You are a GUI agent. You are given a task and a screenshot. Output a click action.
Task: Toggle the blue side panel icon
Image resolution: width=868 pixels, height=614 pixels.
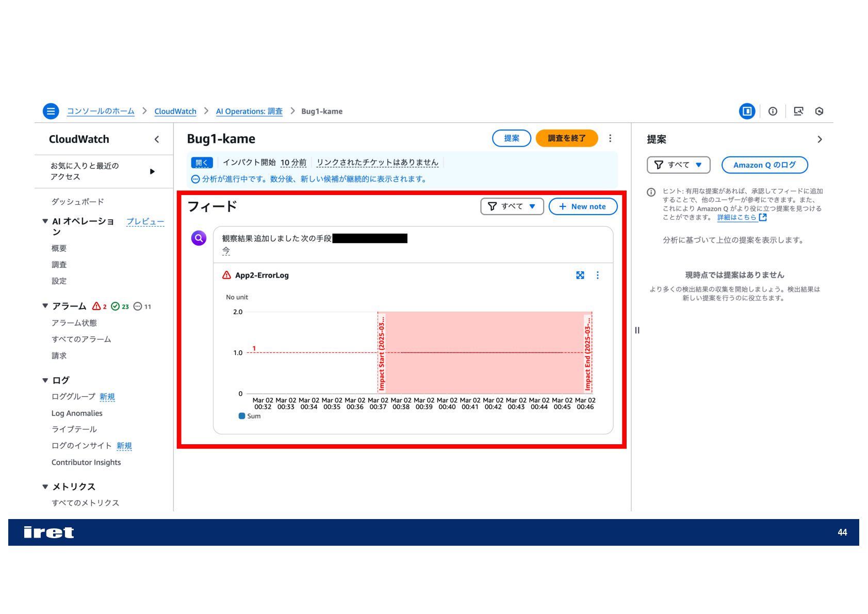(x=747, y=111)
